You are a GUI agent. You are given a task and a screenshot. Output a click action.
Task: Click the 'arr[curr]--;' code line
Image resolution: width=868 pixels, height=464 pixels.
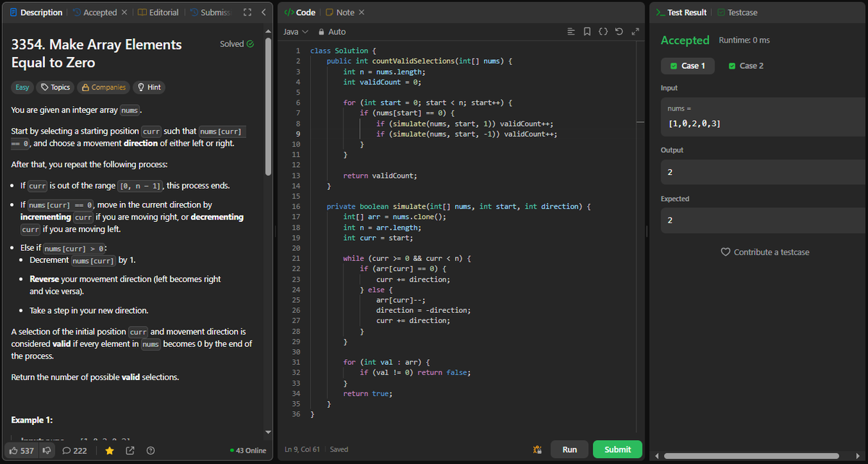coord(401,300)
